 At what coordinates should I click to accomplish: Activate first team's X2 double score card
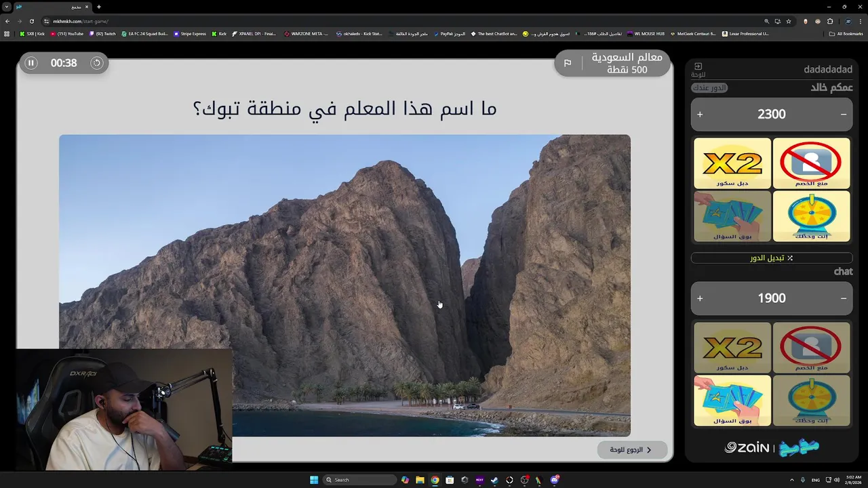point(732,163)
